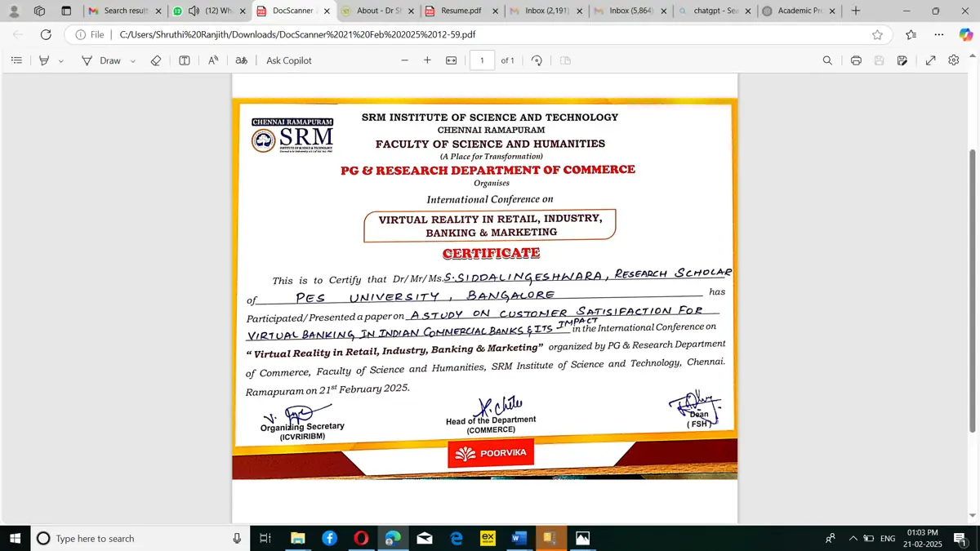Rotate the PDF page

point(537,60)
